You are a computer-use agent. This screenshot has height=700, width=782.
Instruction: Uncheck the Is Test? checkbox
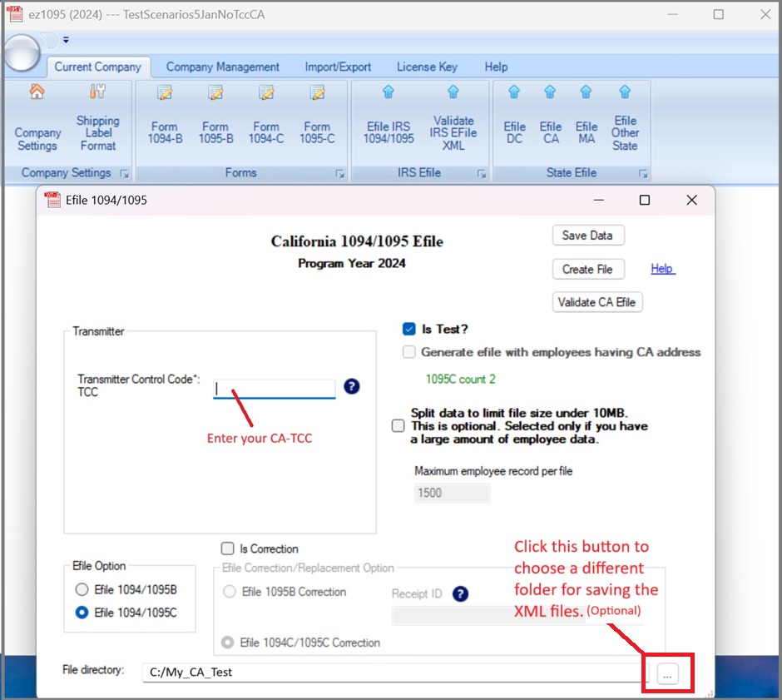409,330
